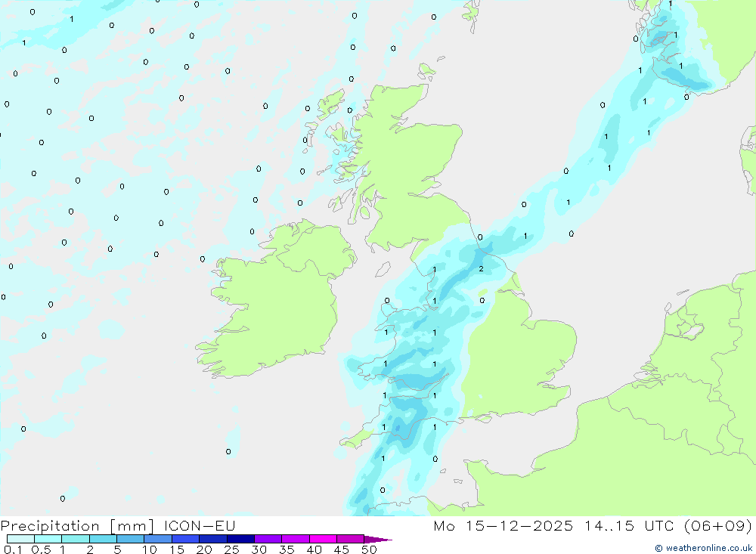The image size is (756, 554).
Task: Click the 'ICON-EU' model name label
Action: click(200, 525)
